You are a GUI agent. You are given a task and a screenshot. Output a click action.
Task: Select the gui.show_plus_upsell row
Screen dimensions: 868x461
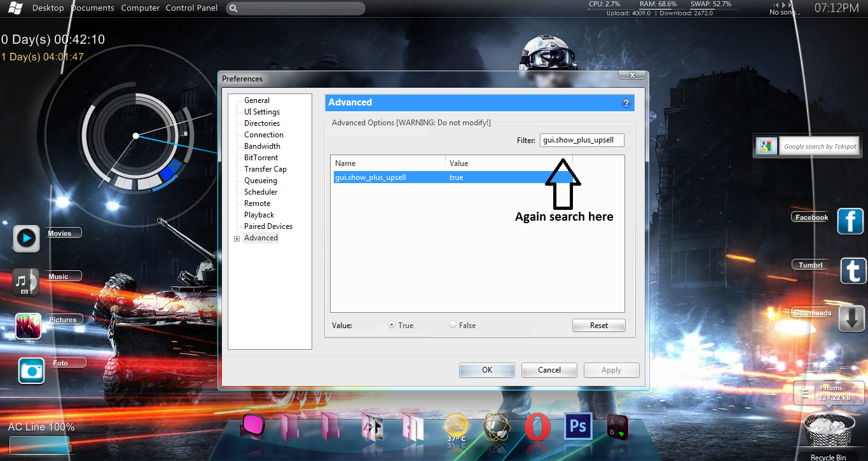pyautogui.click(x=453, y=177)
